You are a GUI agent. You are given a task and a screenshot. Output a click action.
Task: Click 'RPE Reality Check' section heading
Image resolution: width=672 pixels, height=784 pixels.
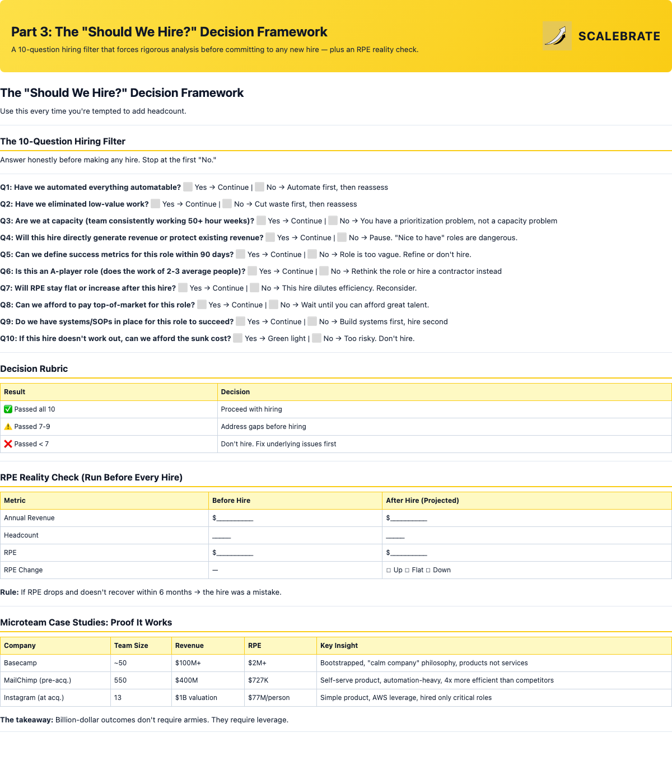tap(91, 477)
